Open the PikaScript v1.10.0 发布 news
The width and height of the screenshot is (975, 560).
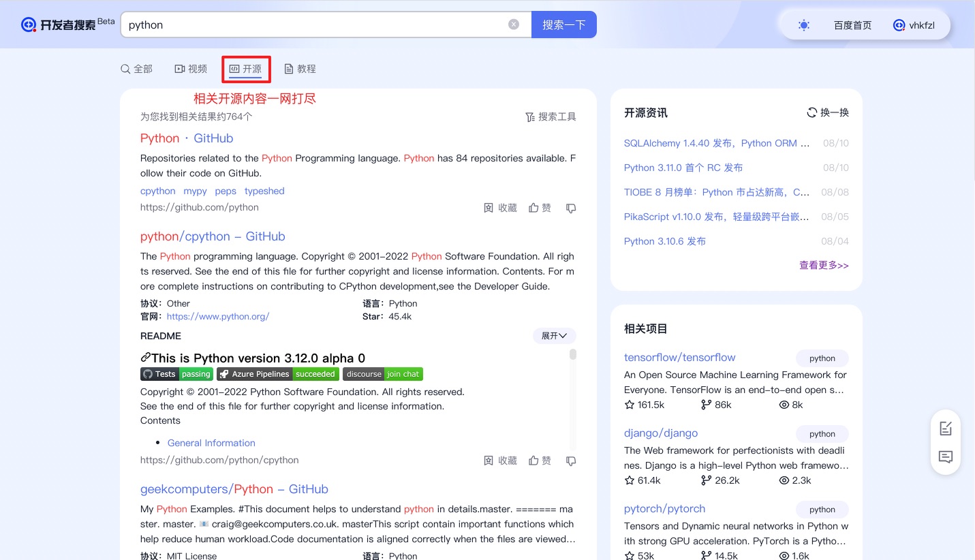click(x=717, y=217)
